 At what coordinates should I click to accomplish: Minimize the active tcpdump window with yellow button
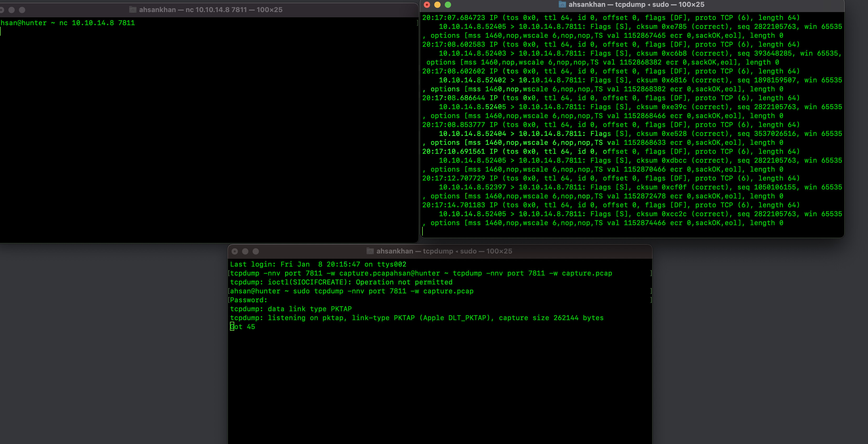tap(437, 5)
